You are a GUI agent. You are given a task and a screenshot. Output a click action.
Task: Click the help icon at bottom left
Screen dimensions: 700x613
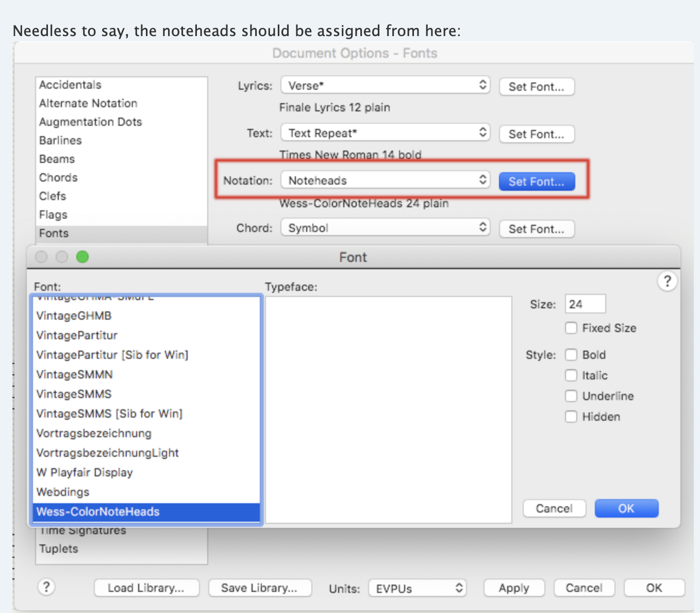(x=46, y=587)
